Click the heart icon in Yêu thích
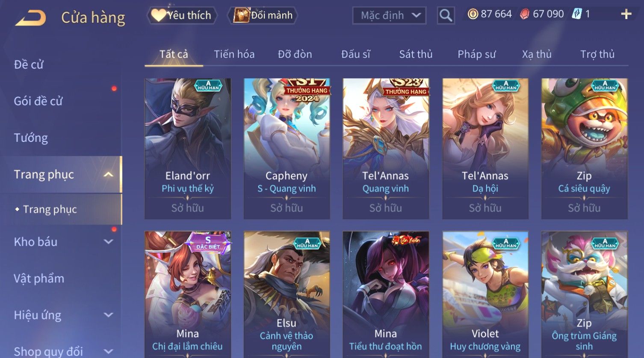The height and width of the screenshot is (358, 644). (158, 15)
